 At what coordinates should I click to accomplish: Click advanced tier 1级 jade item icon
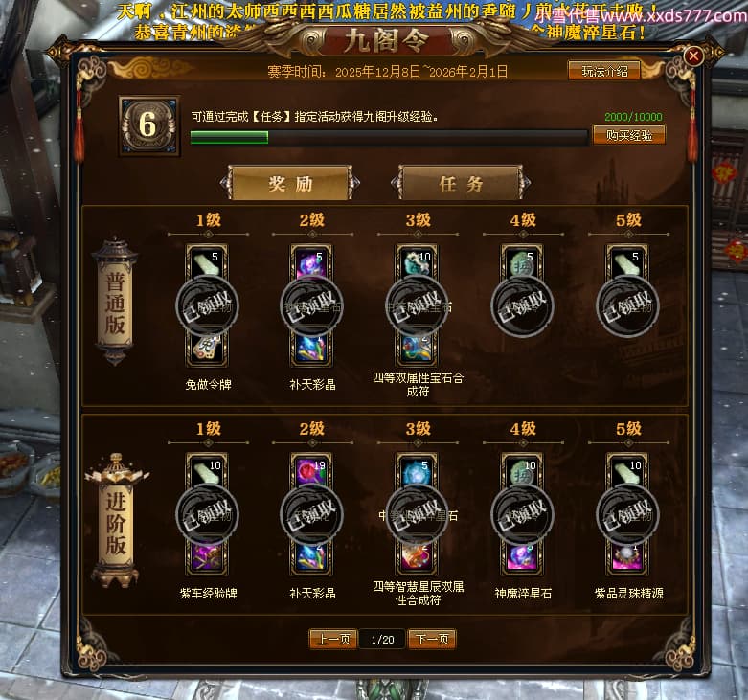[207, 470]
